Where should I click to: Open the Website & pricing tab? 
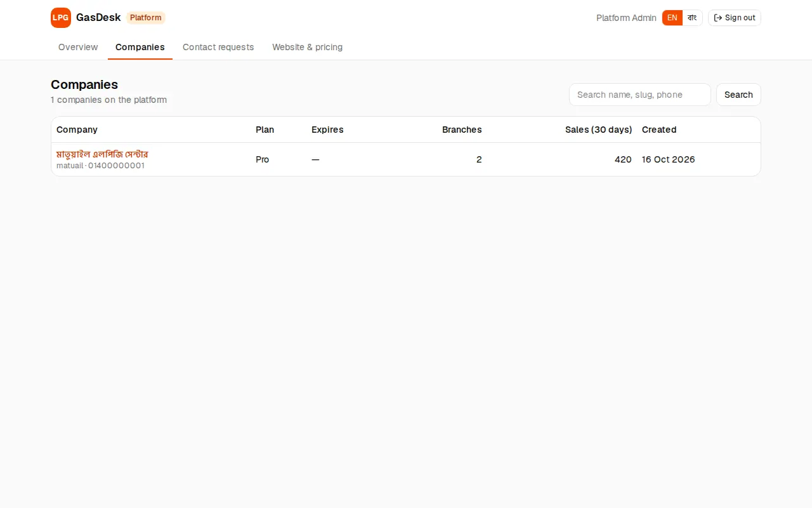308,47
